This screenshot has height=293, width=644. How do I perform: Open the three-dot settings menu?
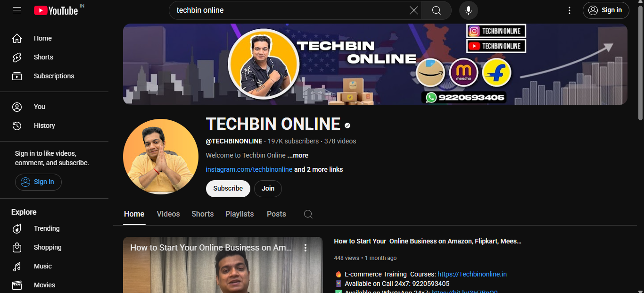coord(570,10)
